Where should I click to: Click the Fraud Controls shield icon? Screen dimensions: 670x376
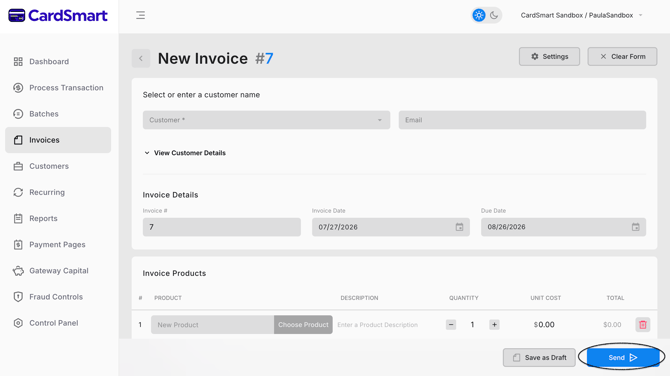tap(18, 297)
